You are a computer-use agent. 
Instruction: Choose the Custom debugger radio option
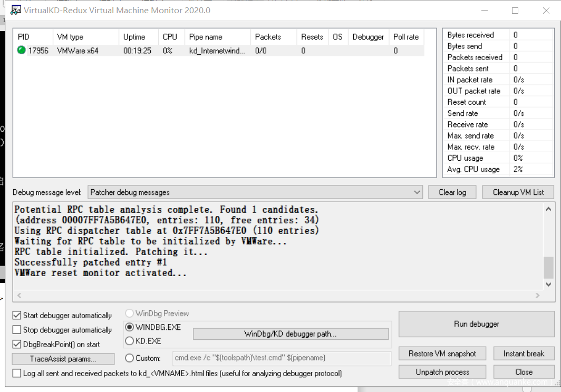click(x=129, y=358)
